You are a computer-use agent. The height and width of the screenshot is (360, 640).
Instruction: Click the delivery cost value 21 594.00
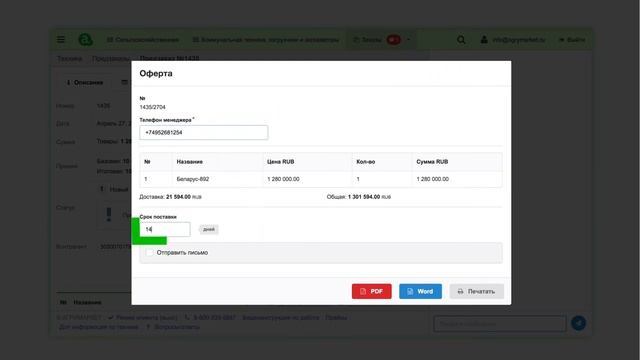[178, 197]
